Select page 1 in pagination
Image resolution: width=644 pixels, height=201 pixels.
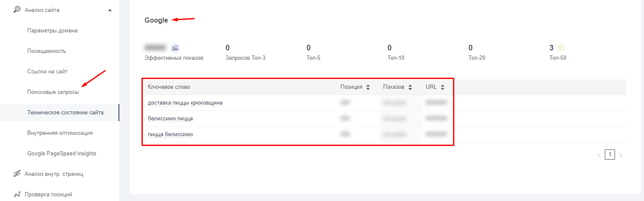(610, 155)
